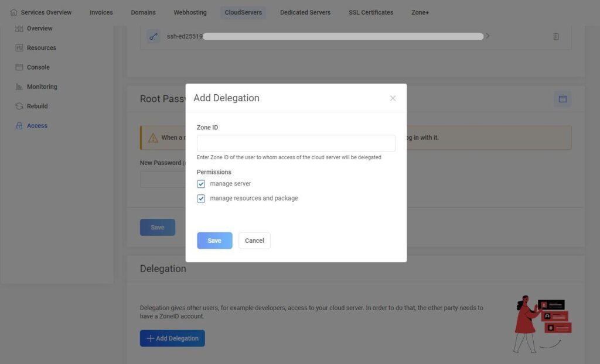This screenshot has width=600, height=364.
Task: Click the Services Overview home icon
Action: pos(14,12)
